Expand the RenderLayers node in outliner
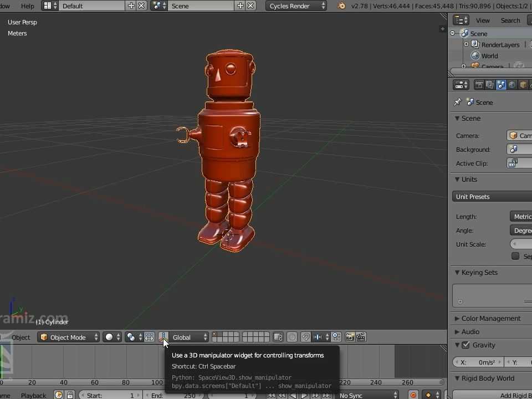The width and height of the screenshot is (532, 399). tap(467, 44)
